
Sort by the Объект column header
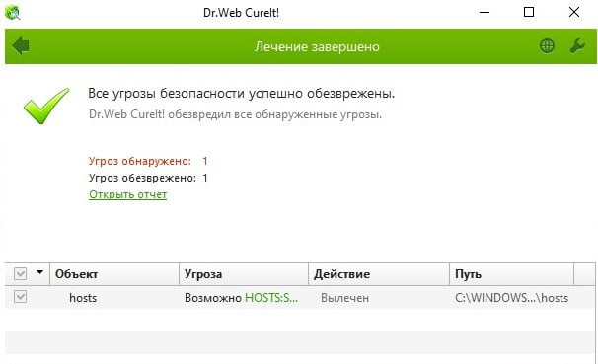[114, 274]
